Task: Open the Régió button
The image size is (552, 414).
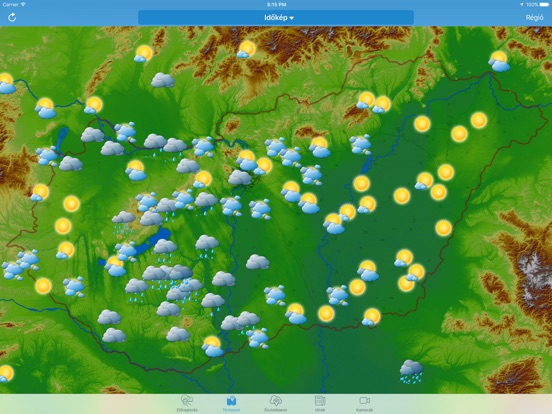Action: [x=534, y=18]
